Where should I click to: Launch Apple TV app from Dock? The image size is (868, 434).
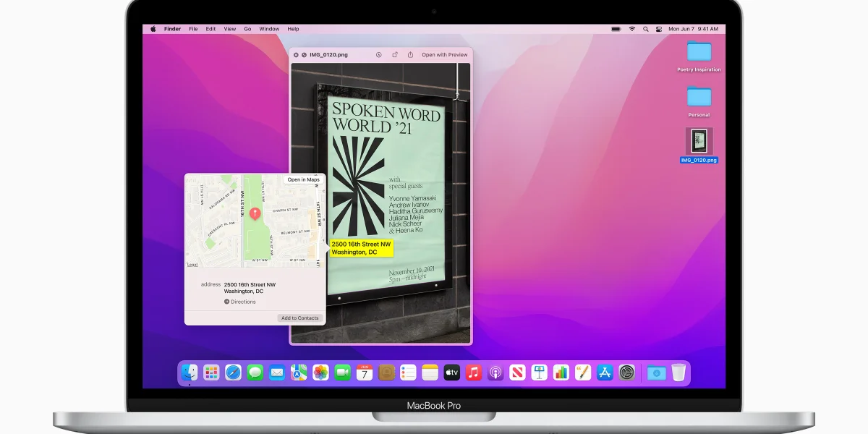pos(452,373)
